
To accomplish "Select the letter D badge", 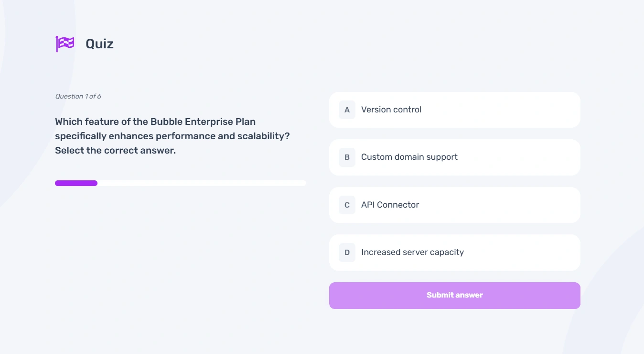I will [347, 252].
